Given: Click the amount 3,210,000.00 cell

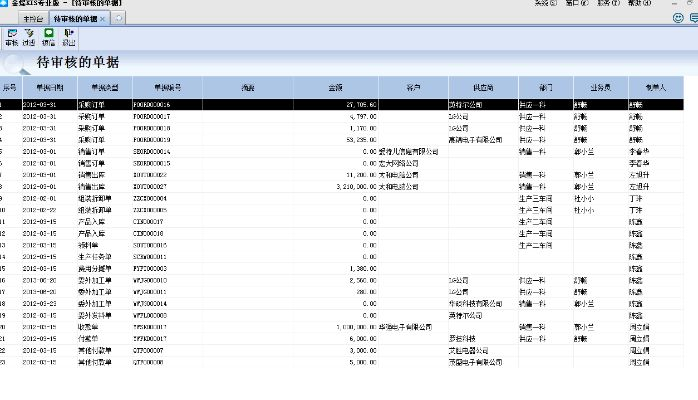Looking at the screenshot, I should coord(357,187).
